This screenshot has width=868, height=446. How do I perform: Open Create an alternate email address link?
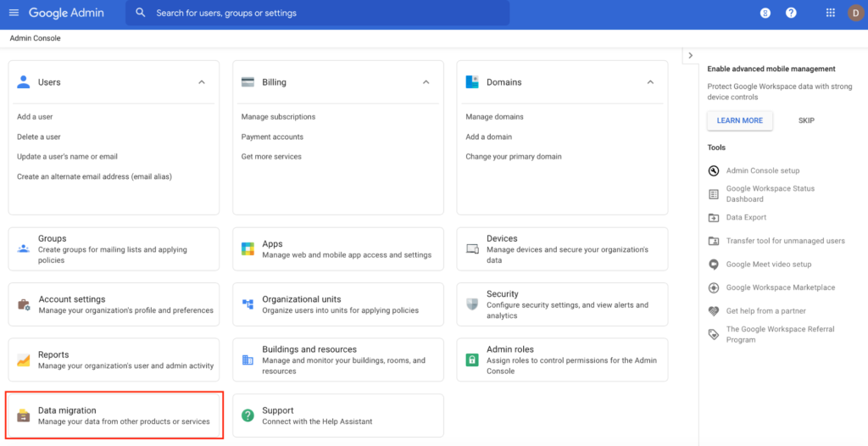[x=94, y=176]
